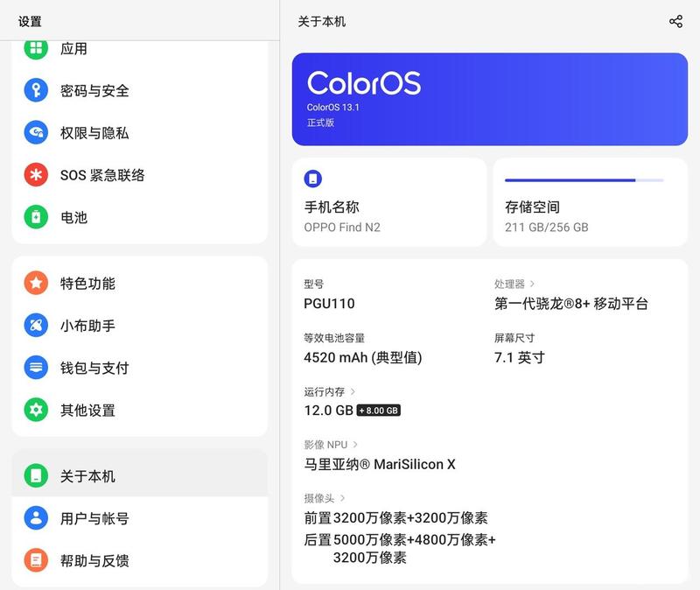Expand the 处理器 chevron details
Screen dimensions: 700x590
click(x=532, y=284)
